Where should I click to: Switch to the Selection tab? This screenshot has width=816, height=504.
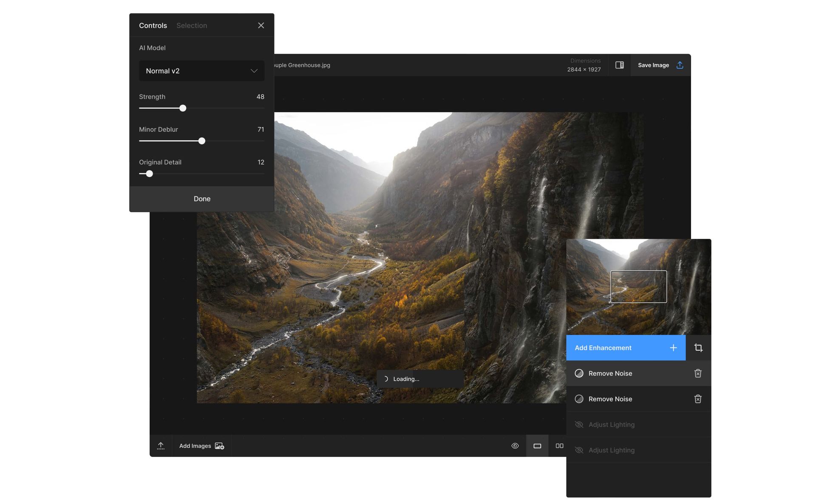click(192, 25)
